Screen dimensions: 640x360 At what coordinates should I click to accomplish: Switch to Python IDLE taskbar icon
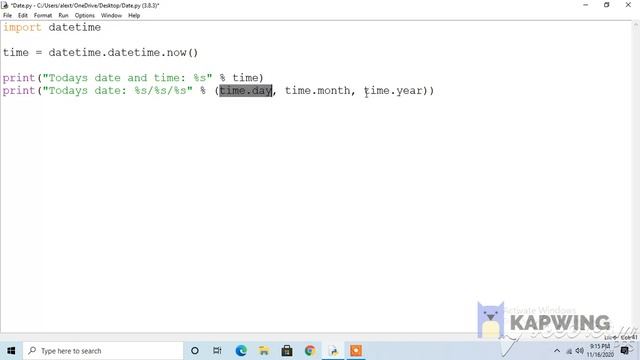click(333, 351)
